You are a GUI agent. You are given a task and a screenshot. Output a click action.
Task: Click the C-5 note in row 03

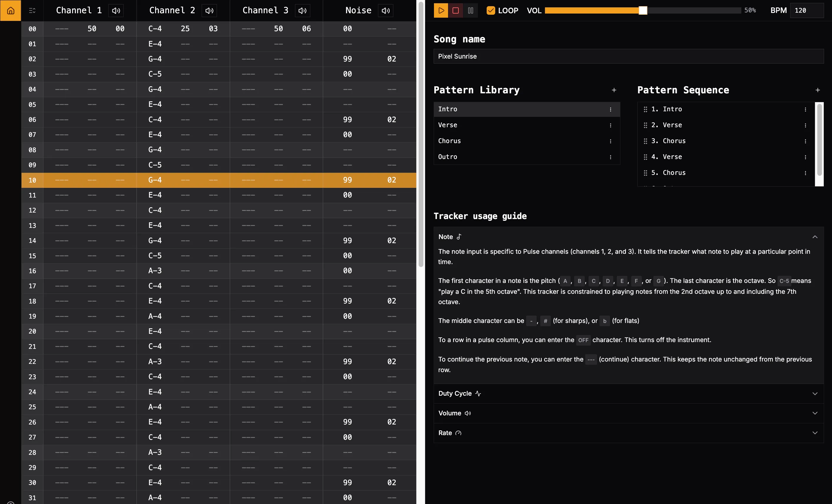pos(155,74)
